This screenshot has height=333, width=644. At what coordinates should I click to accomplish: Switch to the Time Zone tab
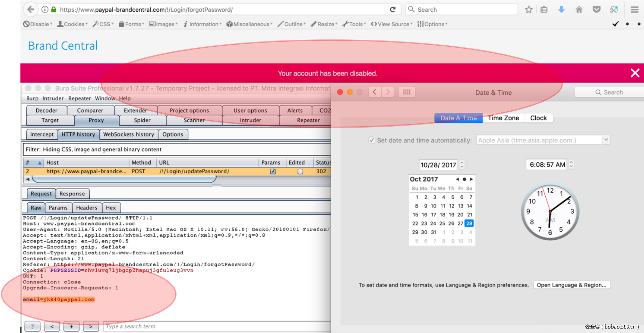[x=503, y=118]
